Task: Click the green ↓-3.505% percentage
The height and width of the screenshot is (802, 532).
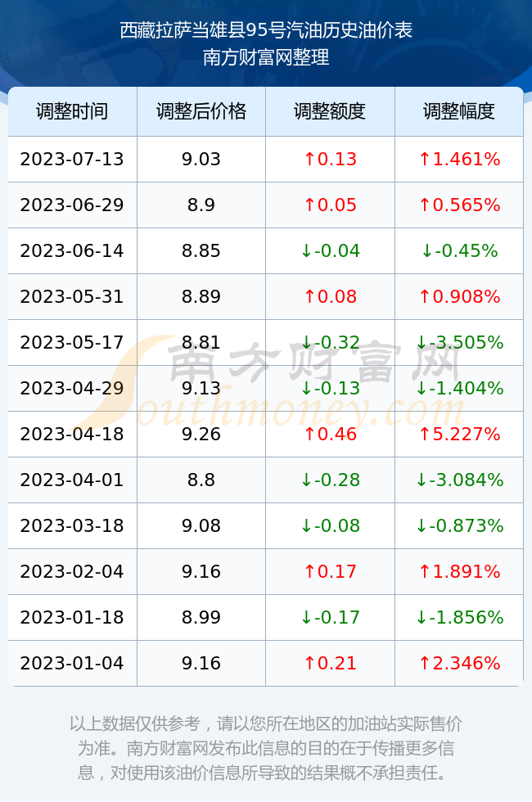Action: [459, 342]
